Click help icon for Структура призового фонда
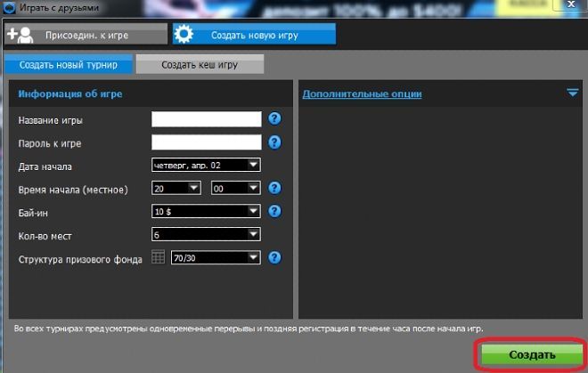Screen dimensions: 588x373 point(274,257)
